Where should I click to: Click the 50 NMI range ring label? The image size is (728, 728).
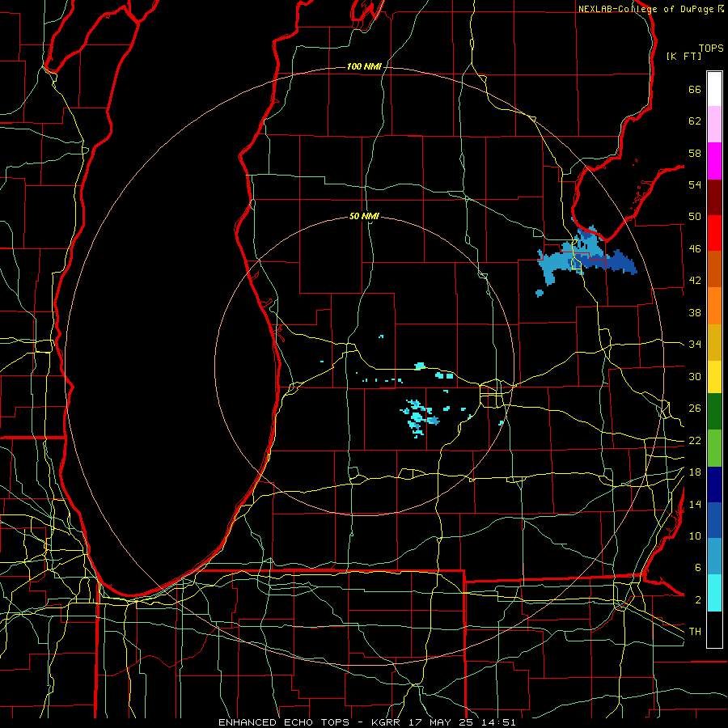coord(364,216)
